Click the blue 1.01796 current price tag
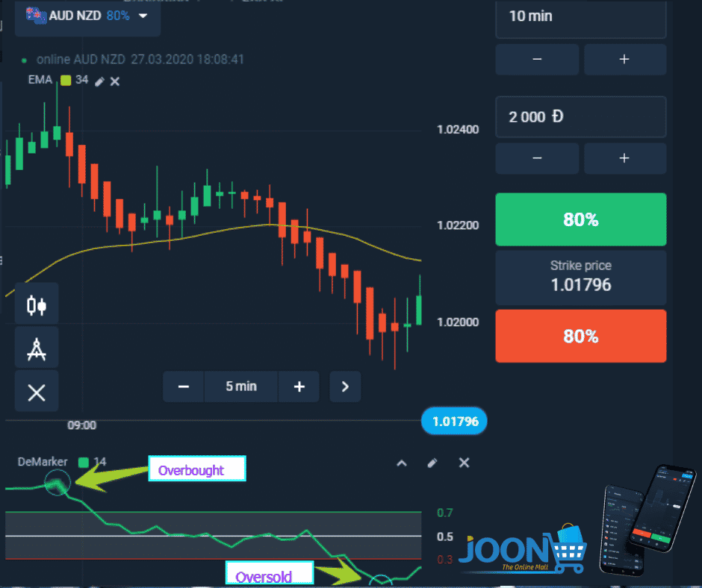The height and width of the screenshot is (588, 702). [x=454, y=421]
